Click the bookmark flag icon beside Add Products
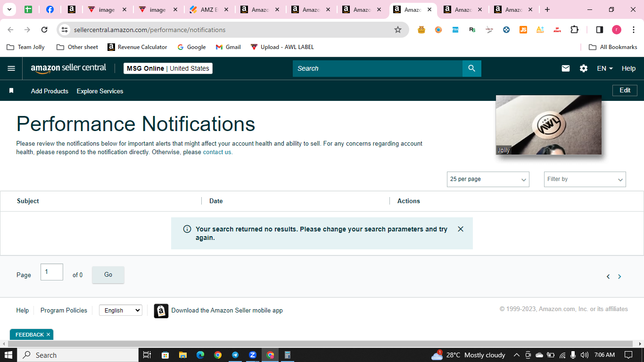 pyautogui.click(x=11, y=91)
